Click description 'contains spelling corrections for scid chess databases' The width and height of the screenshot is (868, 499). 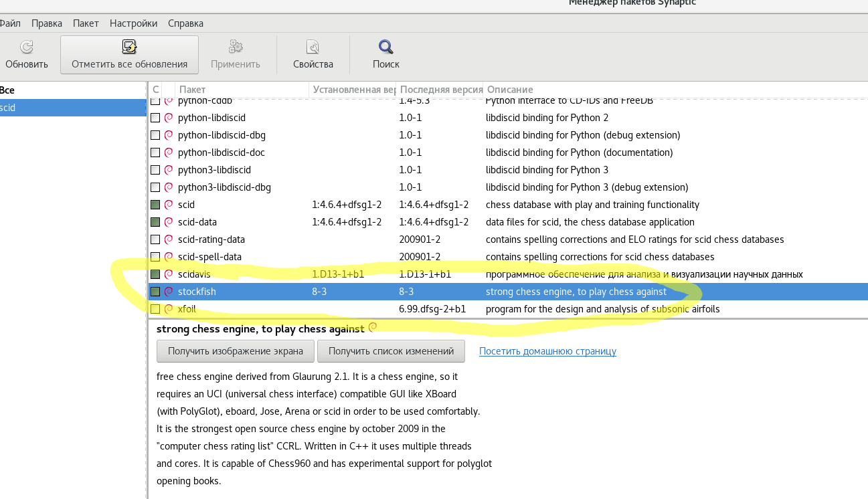pyautogui.click(x=600, y=257)
